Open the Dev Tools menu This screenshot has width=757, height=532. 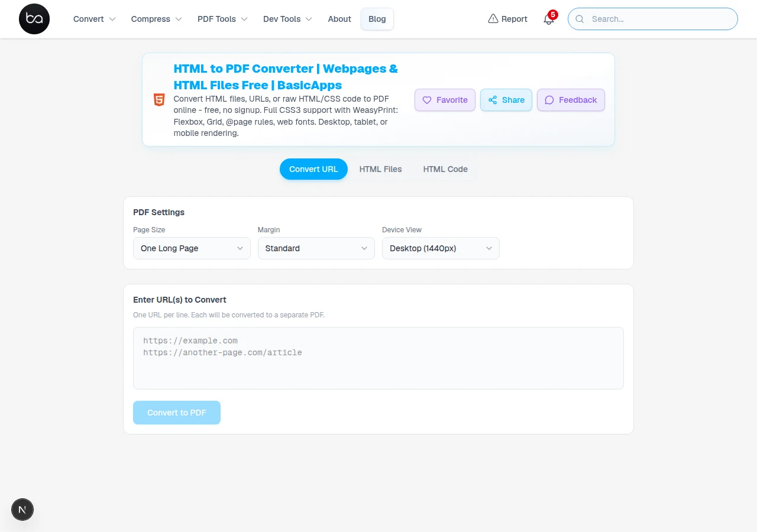click(x=287, y=19)
